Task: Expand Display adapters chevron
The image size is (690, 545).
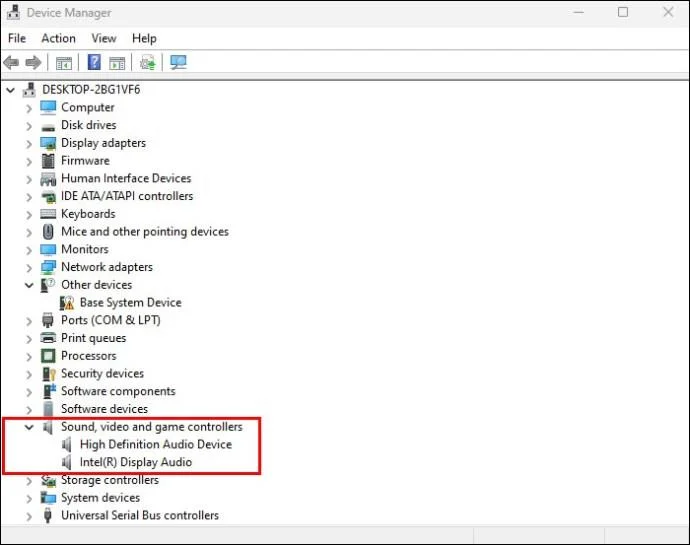Action: [x=29, y=144]
